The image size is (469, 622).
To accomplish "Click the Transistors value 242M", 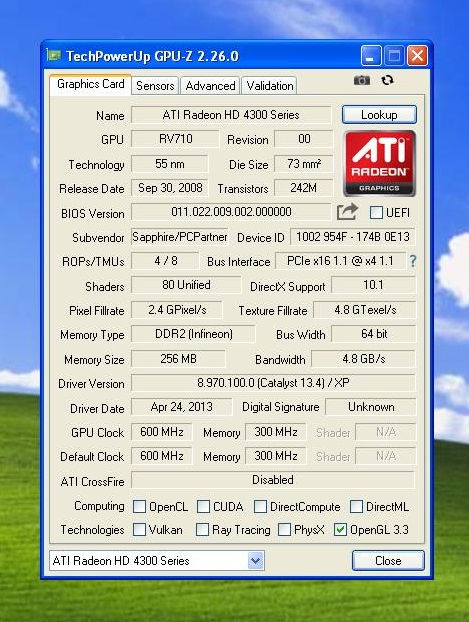I will point(304,188).
